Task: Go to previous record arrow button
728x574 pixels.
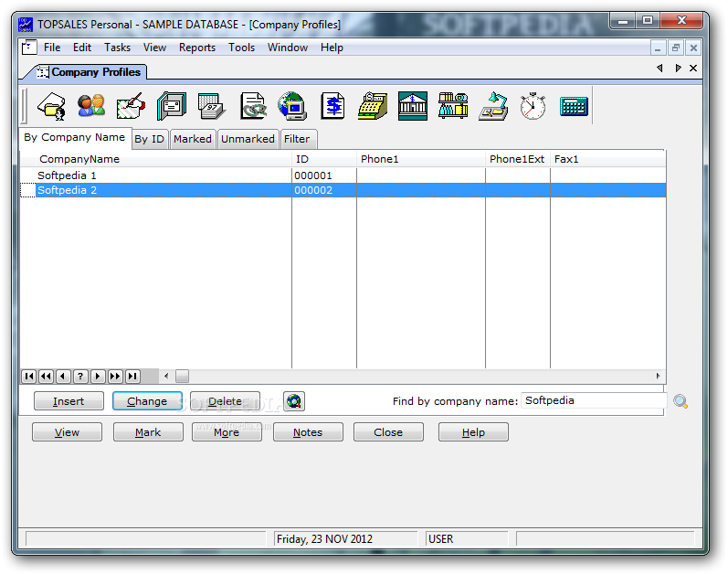Action: pos(63,377)
